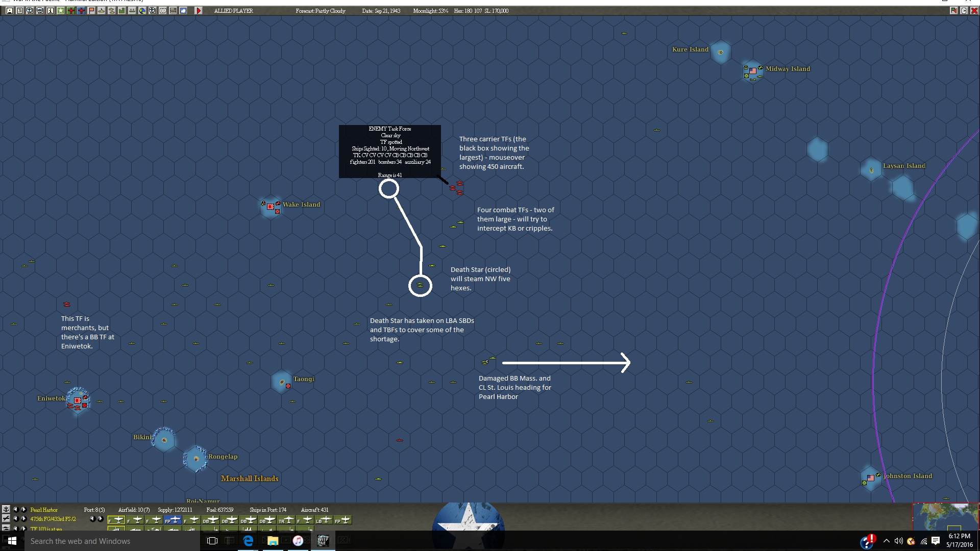Open the 475th FG/433rd FS/2 air group
Screen dimensions: 980x551
click(53, 519)
